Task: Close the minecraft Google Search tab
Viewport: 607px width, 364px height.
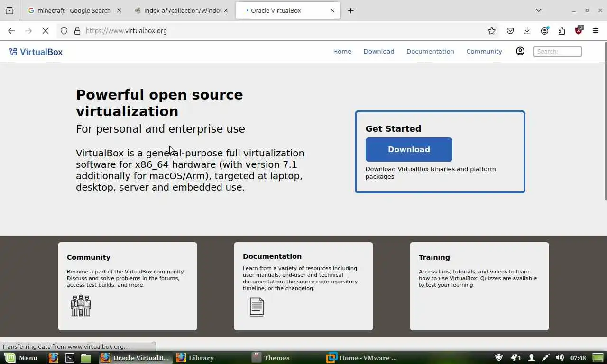Action: (x=119, y=10)
